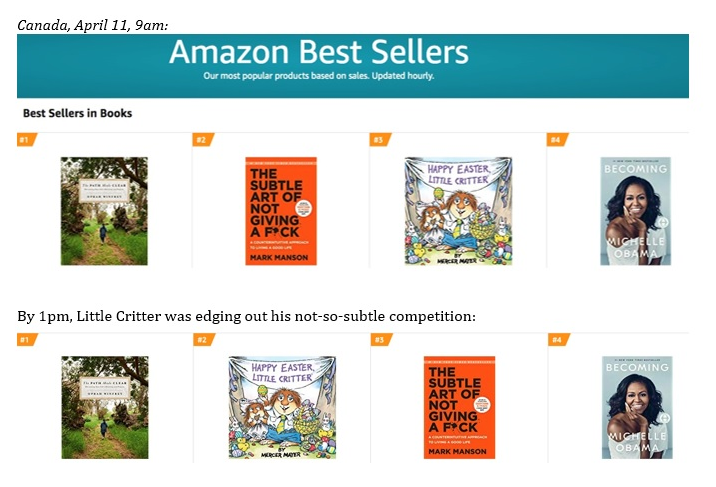Click the #2 badge above the Subtle Art cover
Viewport: 716px width, 487px height.
coord(202,140)
